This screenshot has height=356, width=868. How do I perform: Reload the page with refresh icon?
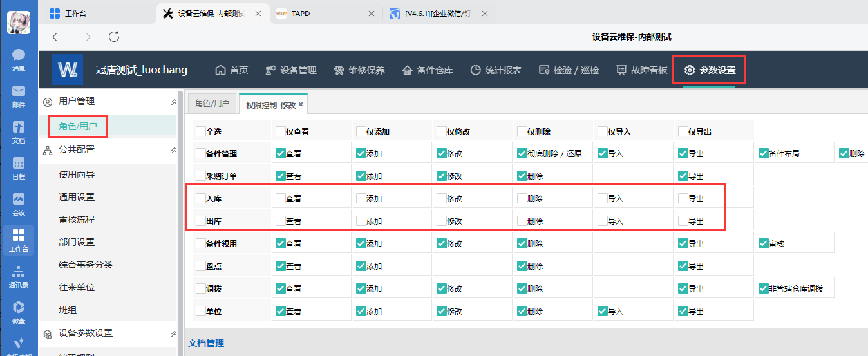coord(114,37)
